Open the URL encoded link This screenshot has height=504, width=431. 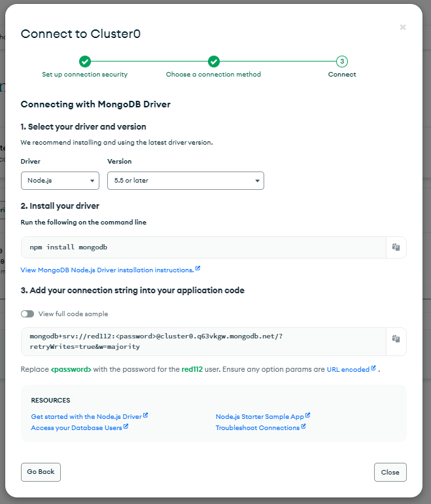point(351,369)
